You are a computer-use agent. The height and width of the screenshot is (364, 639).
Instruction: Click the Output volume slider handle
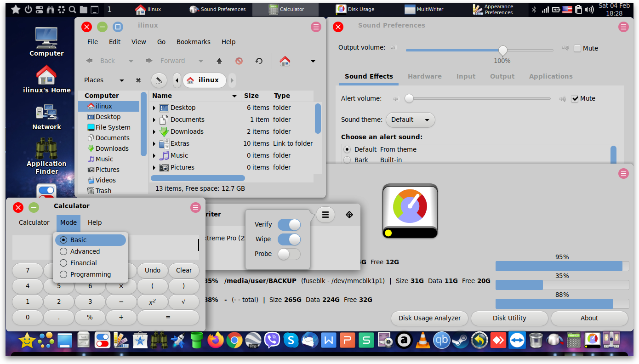click(x=502, y=50)
